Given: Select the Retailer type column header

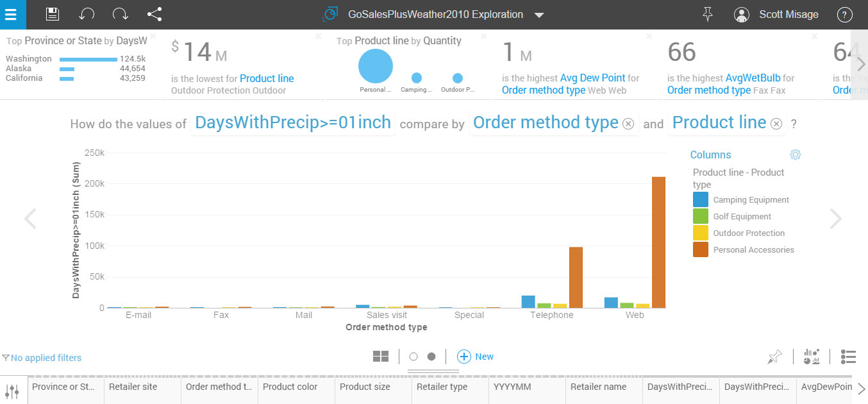Looking at the screenshot, I should click(450, 391).
